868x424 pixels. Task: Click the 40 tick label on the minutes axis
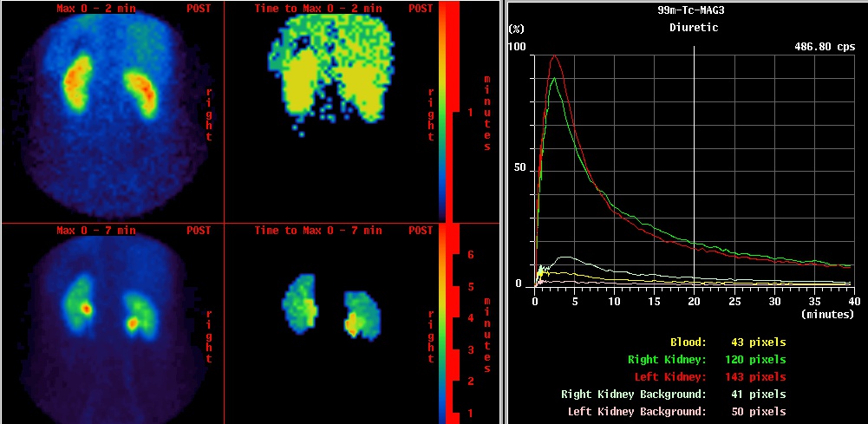point(853,301)
